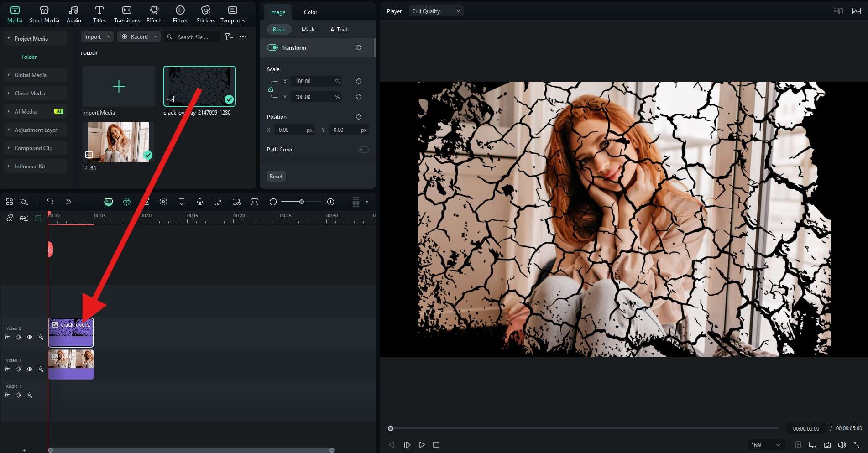The image size is (868, 453).
Task: Expand the Cloud Media section
Action: coord(9,93)
